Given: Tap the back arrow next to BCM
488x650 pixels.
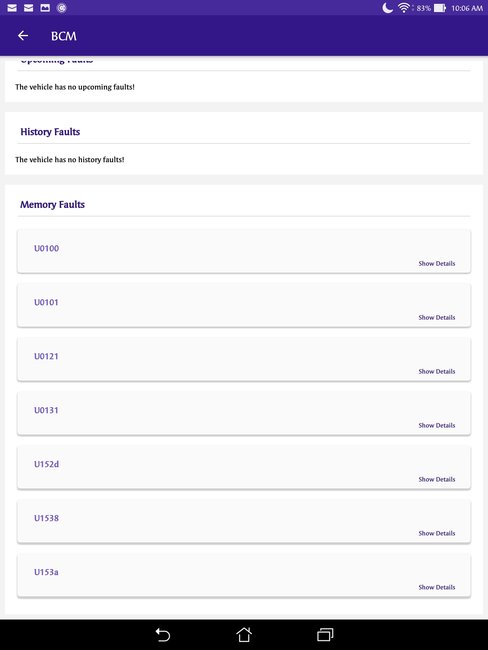Looking at the screenshot, I should 23,36.
